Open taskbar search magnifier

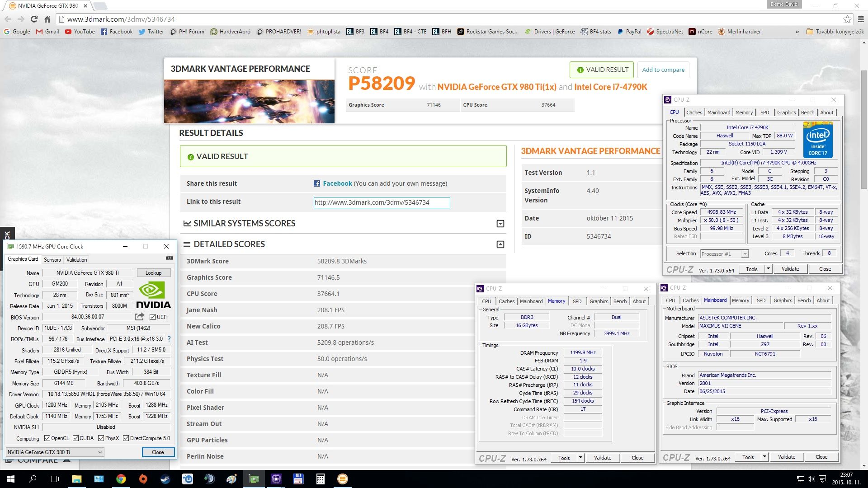(33, 479)
